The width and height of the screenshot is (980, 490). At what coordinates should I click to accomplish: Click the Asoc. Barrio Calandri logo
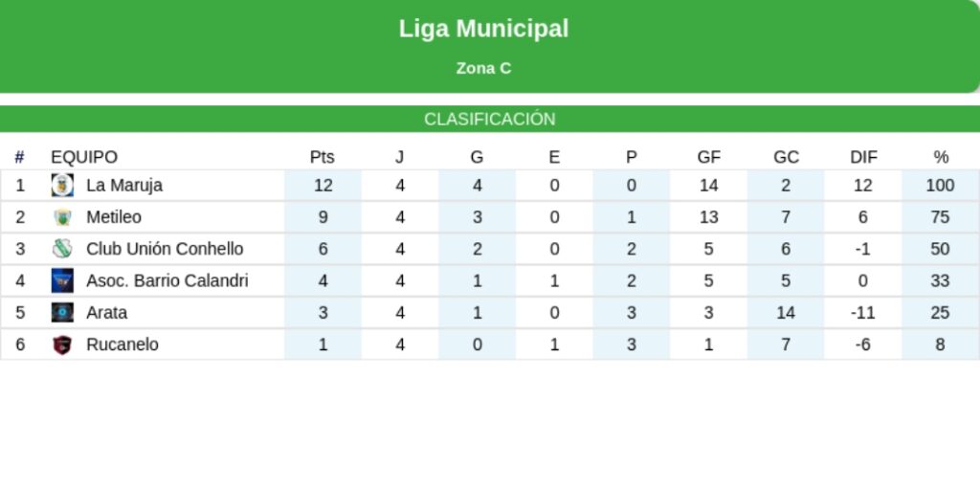[x=62, y=280]
